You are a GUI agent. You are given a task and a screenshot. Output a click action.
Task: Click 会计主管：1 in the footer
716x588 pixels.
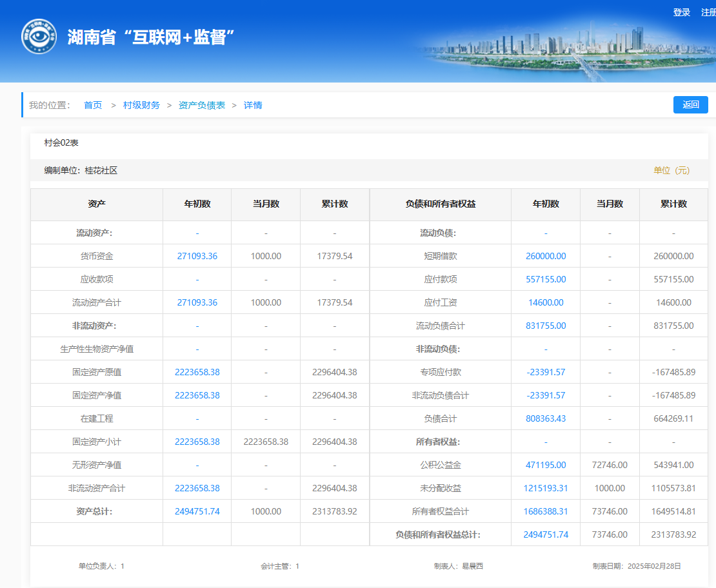280,566
